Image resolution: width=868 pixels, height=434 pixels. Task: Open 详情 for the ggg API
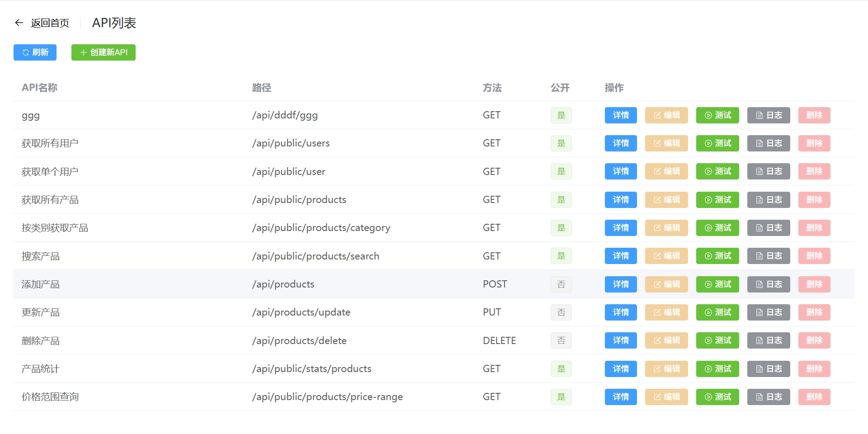pos(621,115)
